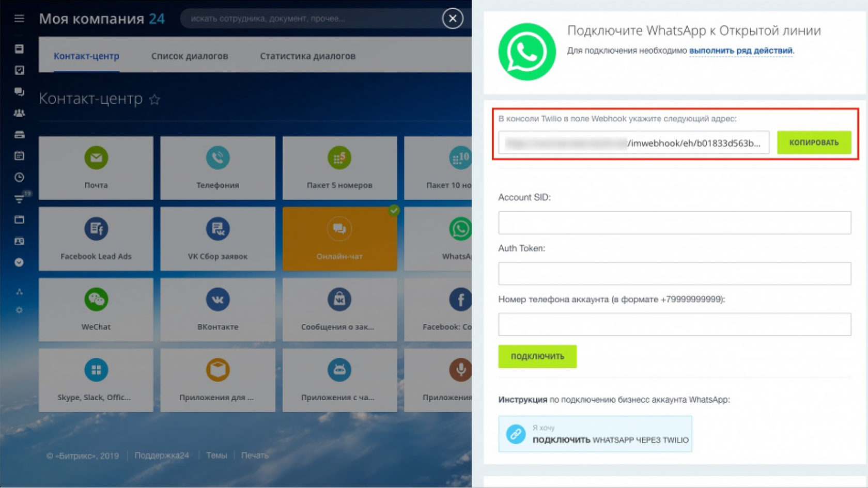Open sidebar settings gear icon
This screenshot has height=488, width=868.
(19, 310)
